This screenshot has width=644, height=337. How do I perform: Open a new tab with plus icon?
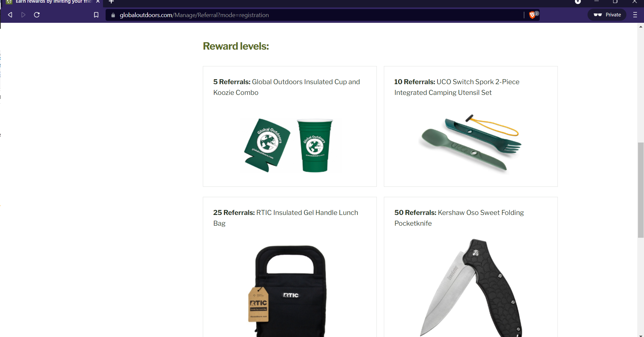(111, 2)
